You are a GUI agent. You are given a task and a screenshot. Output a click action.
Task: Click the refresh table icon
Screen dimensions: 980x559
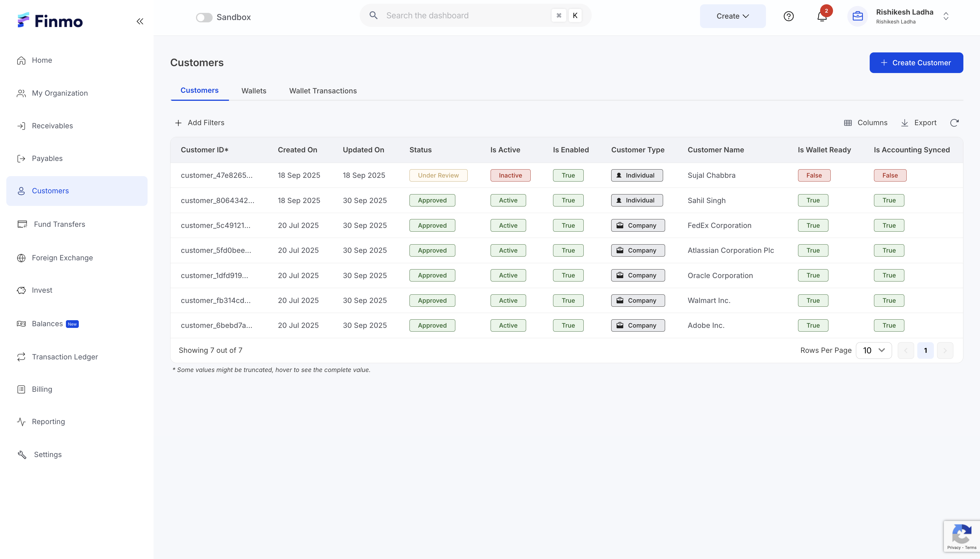pyautogui.click(x=954, y=123)
